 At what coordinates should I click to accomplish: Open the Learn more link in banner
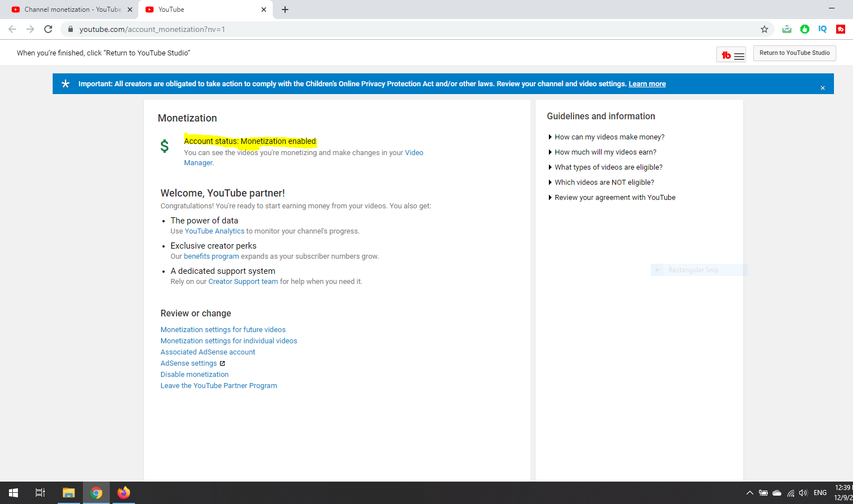pos(647,84)
